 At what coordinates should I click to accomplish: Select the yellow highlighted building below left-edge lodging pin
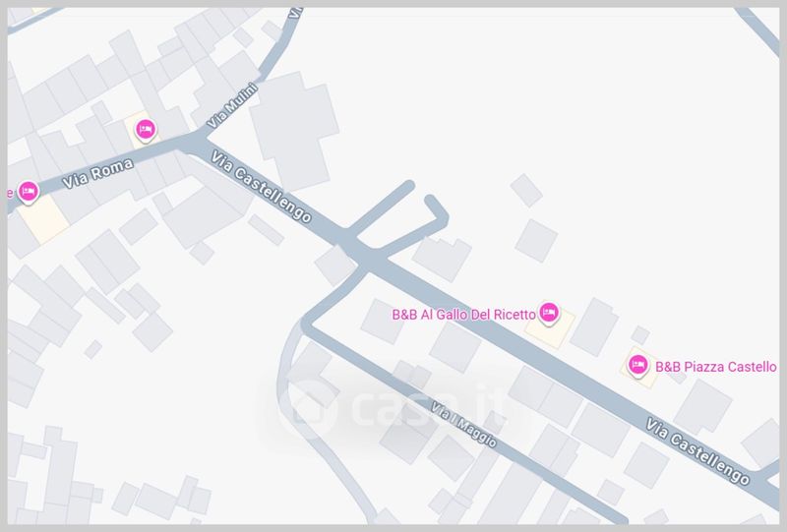tap(42, 219)
